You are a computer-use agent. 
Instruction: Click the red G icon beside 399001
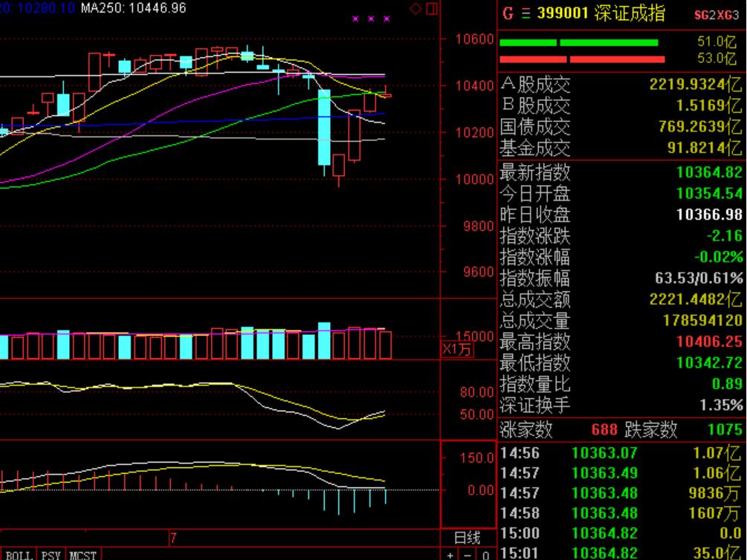(508, 13)
